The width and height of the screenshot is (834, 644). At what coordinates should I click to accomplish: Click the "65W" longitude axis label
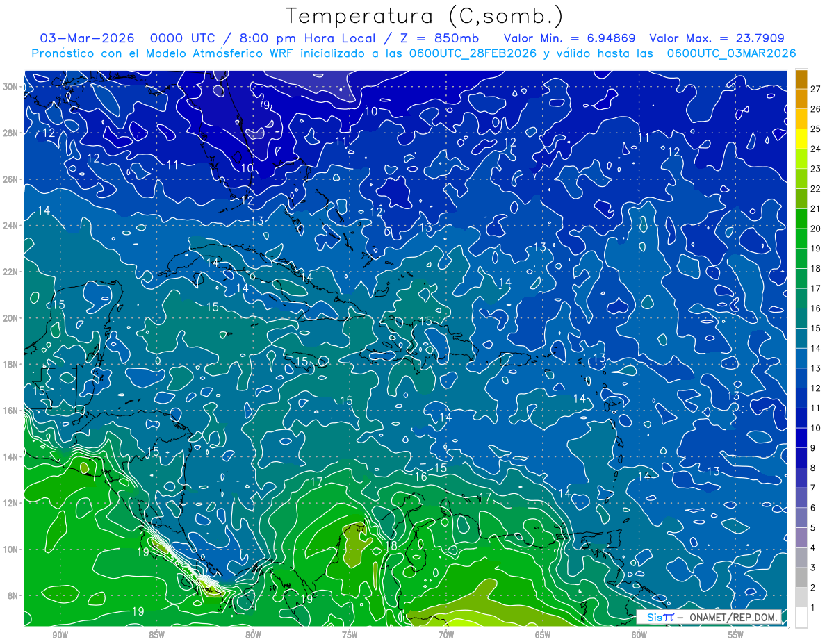[x=543, y=635]
